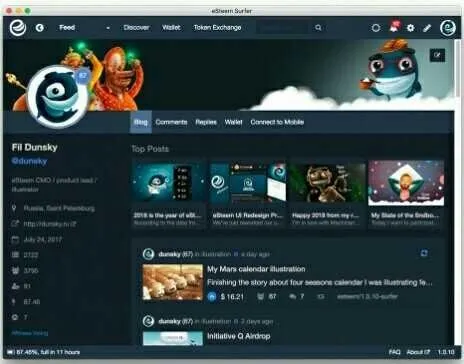
Task: Click the battery status icon in footer
Action: click(10, 352)
